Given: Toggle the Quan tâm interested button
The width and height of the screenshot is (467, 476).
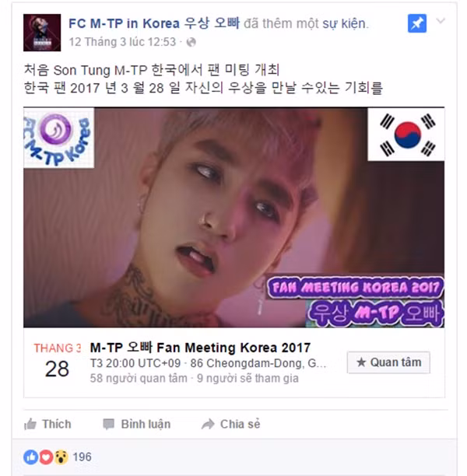Looking at the screenshot, I should 388,362.
